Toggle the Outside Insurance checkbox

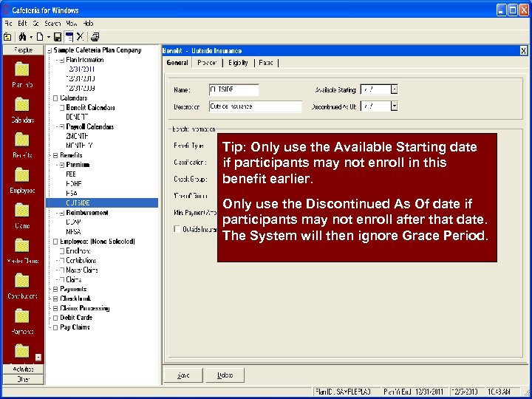point(177,229)
